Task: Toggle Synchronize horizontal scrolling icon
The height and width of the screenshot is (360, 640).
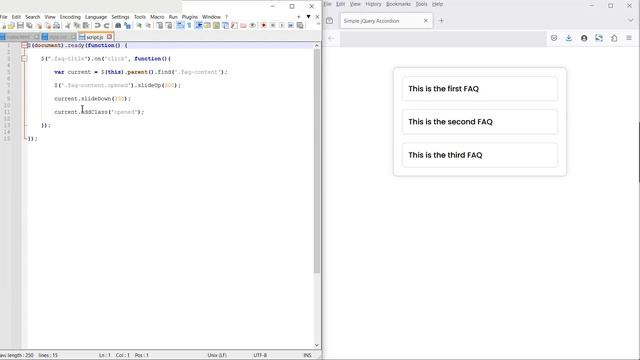Action: click(x=169, y=25)
